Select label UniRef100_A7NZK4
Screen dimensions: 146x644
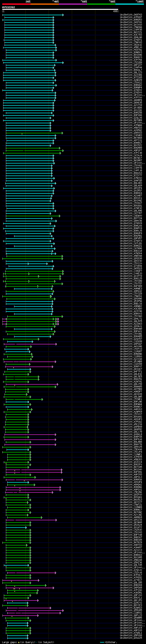131,254
